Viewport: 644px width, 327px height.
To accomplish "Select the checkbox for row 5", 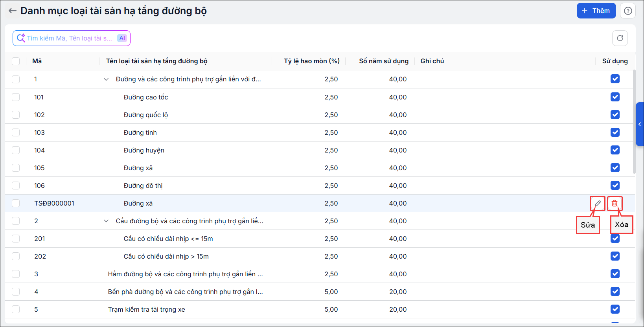I will pyautogui.click(x=16, y=309).
